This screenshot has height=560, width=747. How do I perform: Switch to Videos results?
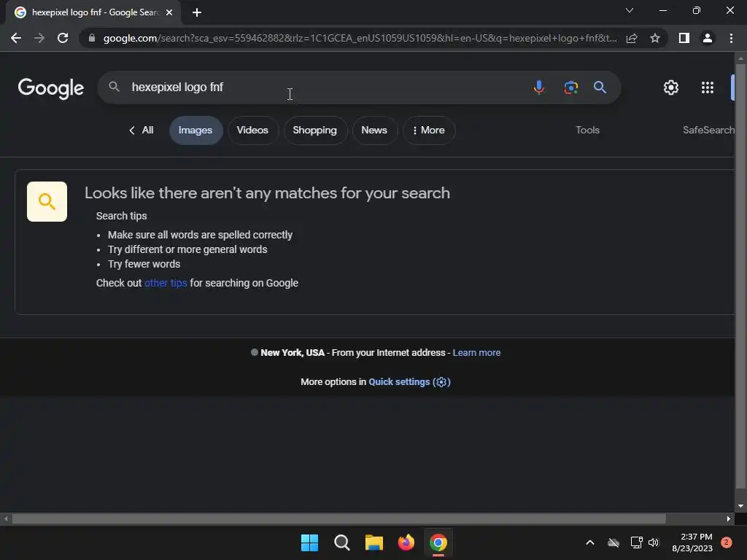pos(252,130)
